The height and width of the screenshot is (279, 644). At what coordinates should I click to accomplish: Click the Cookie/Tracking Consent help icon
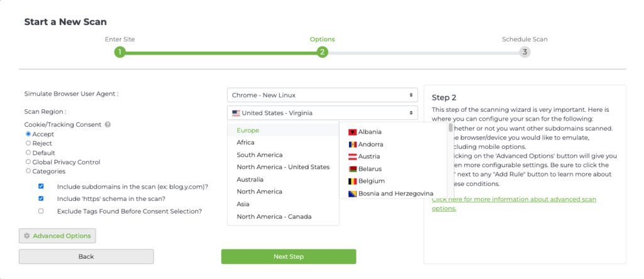(108, 124)
